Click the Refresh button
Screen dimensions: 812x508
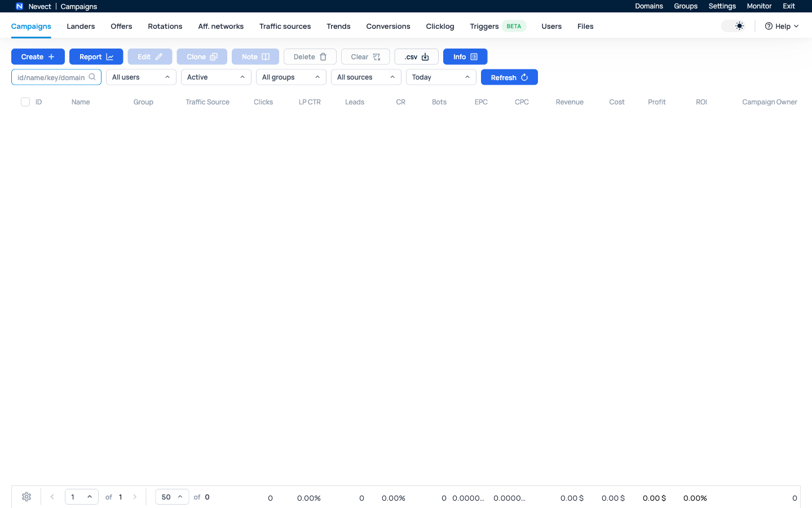(509, 77)
